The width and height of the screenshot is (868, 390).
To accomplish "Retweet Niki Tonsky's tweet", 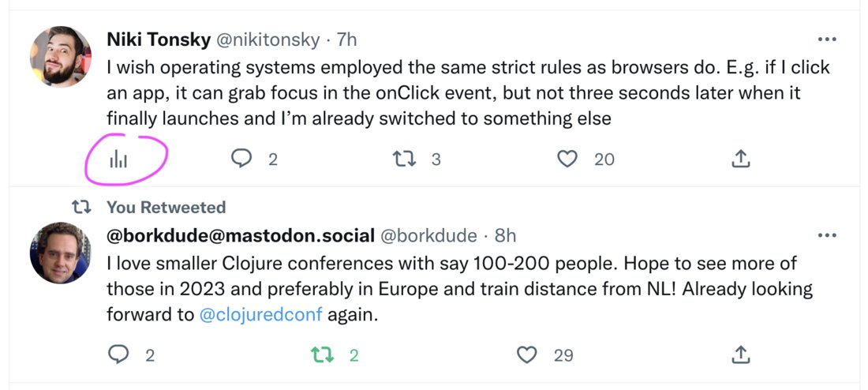I will (402, 159).
